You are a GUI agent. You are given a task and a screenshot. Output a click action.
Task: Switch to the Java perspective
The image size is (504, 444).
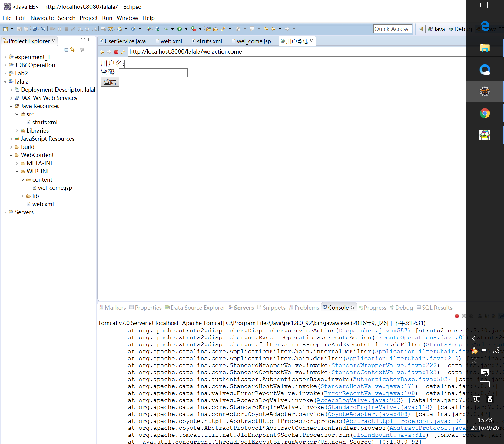[436, 29]
